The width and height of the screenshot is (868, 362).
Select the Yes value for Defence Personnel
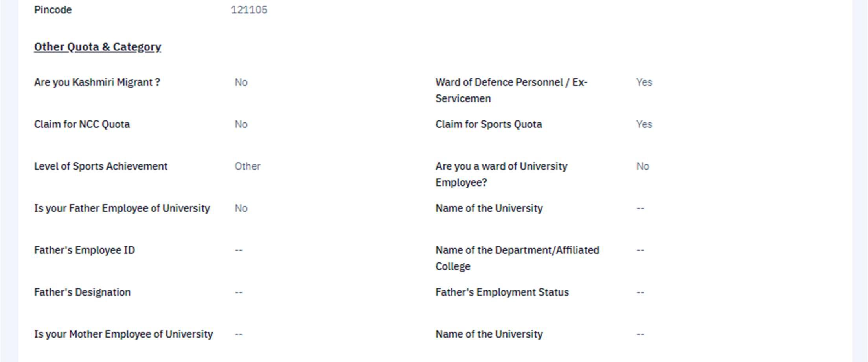(x=644, y=82)
